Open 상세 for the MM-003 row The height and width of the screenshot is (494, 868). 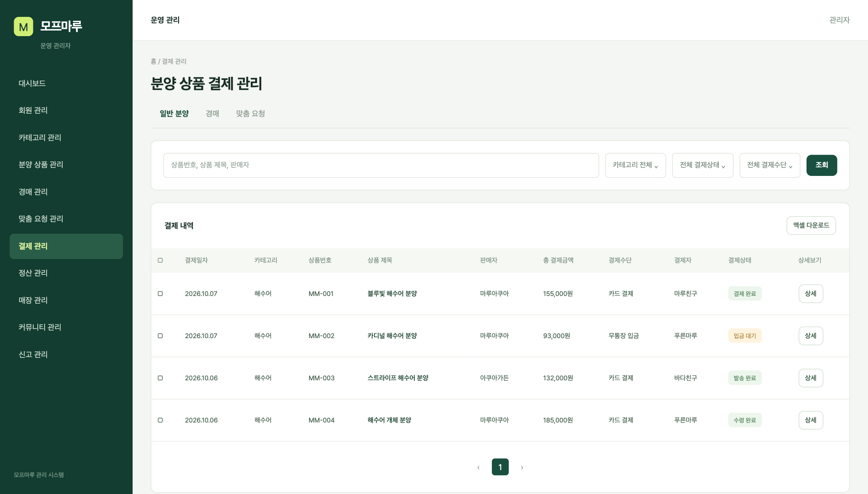(811, 378)
